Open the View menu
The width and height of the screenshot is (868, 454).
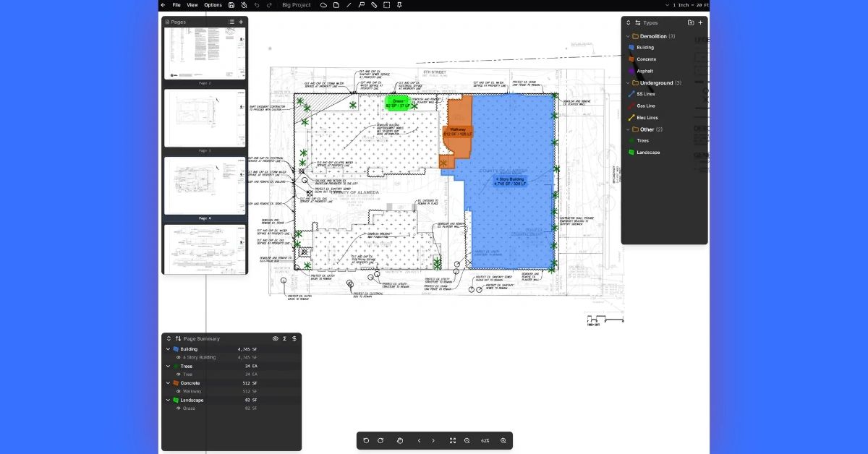click(192, 5)
